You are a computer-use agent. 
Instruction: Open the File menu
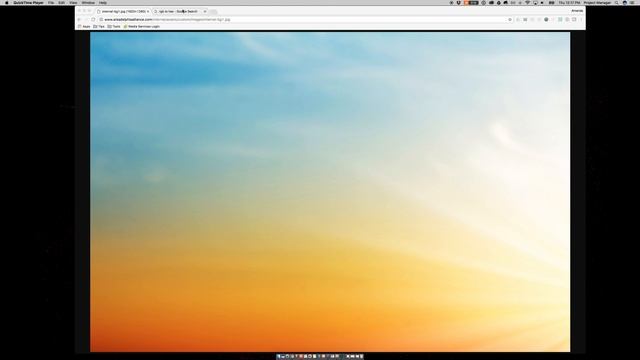tap(51, 2)
